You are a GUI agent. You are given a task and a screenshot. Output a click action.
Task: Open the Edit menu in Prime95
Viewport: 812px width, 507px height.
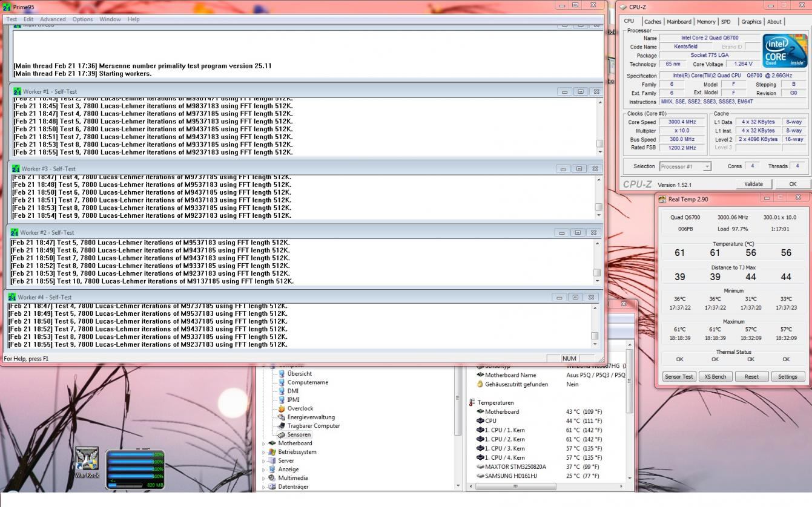tap(28, 19)
